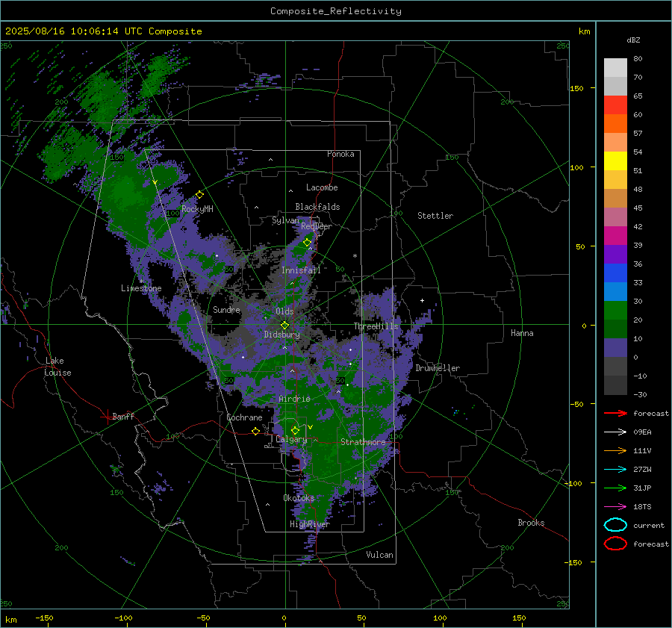Screen dimensions: 672x628
Task: Click the yellow diamond marker beside RockyMH
Action: coord(199,195)
